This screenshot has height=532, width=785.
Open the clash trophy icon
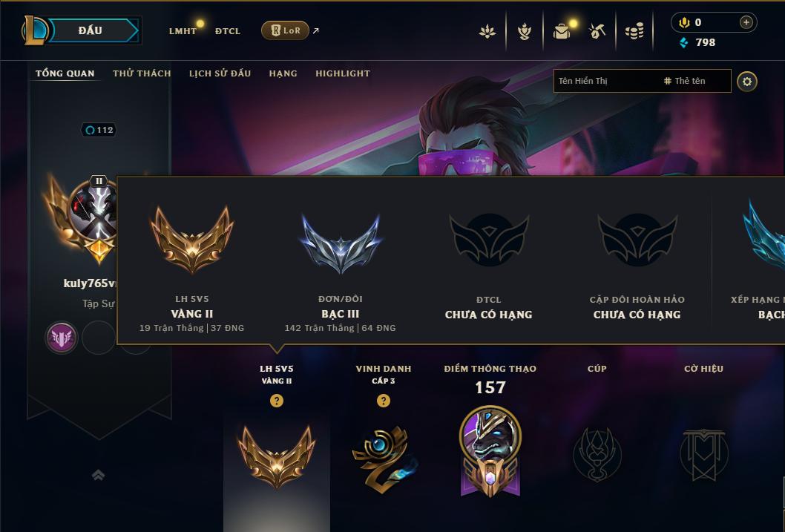click(524, 31)
